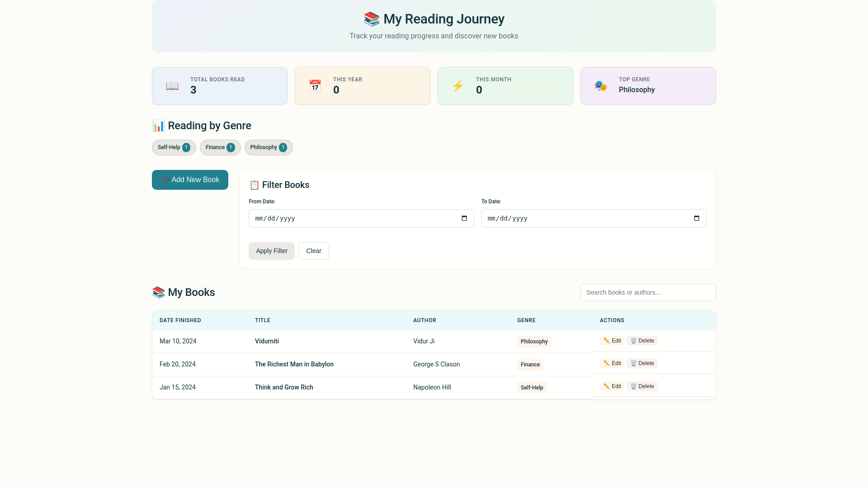Click the Think and Grow Rich title
Viewport: 868px width, 488px height.
coord(284,387)
